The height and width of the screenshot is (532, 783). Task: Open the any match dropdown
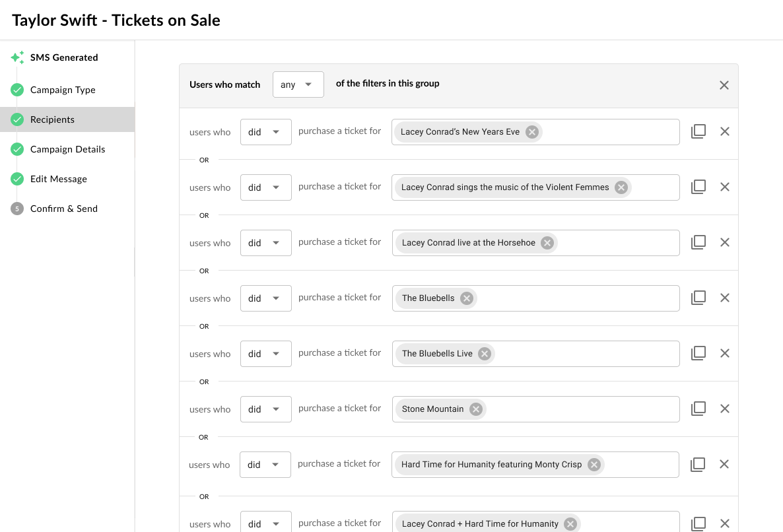(298, 84)
